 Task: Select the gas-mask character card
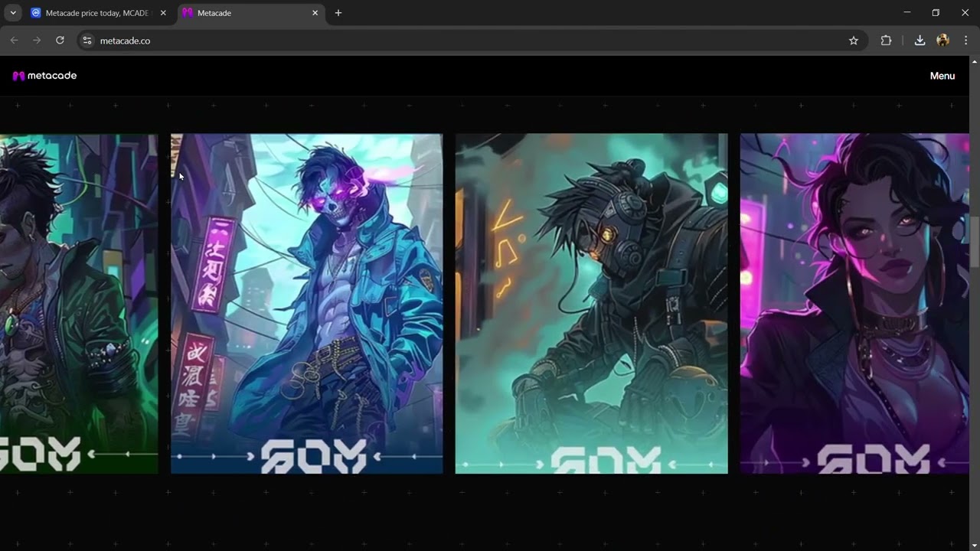pos(591,304)
